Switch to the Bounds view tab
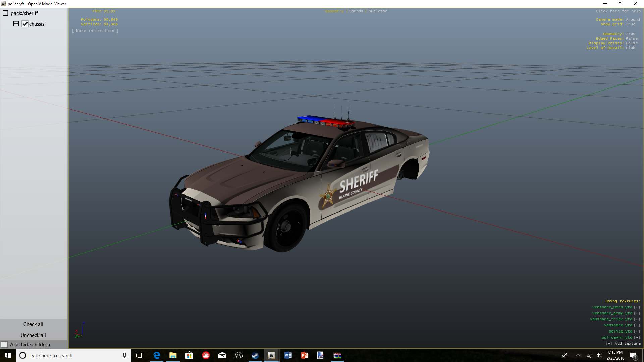The width and height of the screenshot is (644, 362). [x=356, y=11]
